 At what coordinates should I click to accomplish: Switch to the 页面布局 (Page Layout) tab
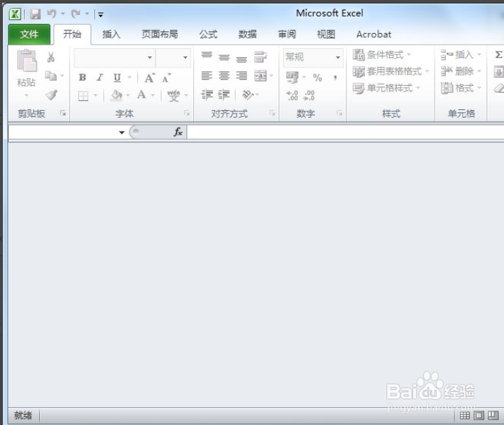point(160,34)
